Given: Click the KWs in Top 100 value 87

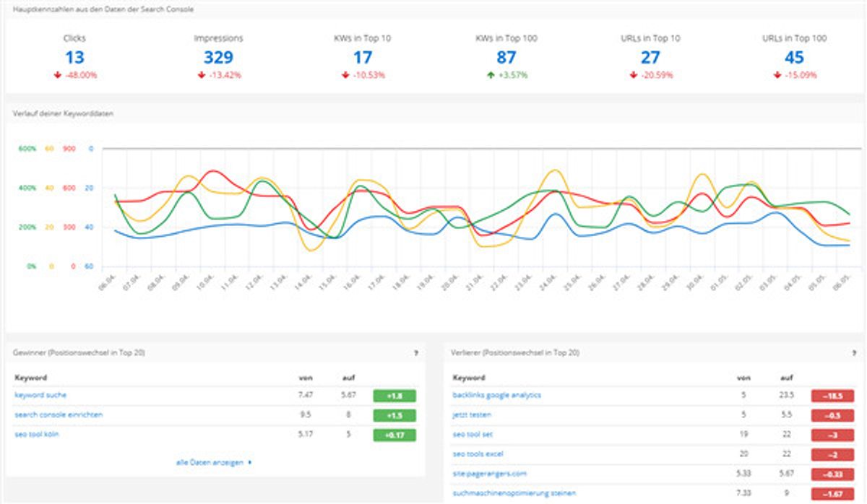Looking at the screenshot, I should coord(506,57).
